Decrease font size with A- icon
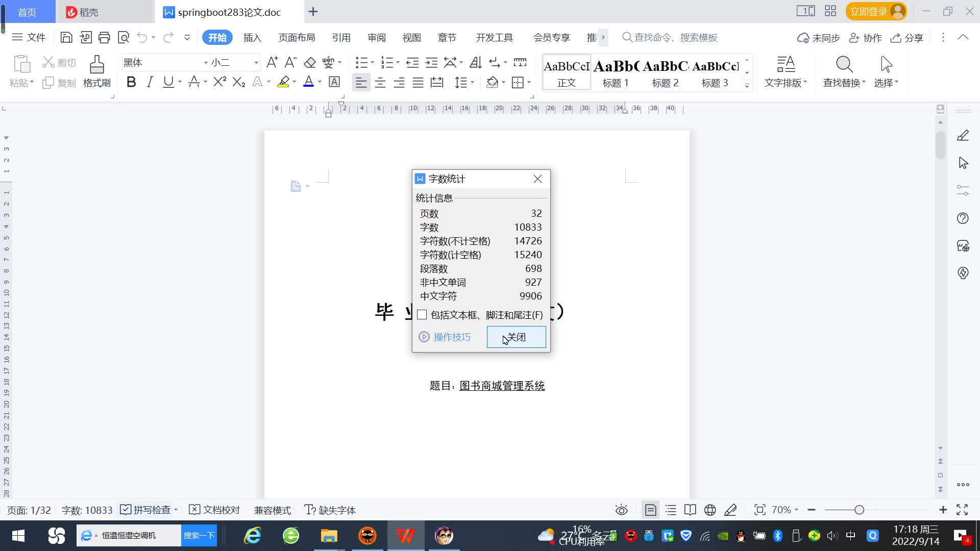This screenshot has width=980, height=551. [290, 62]
